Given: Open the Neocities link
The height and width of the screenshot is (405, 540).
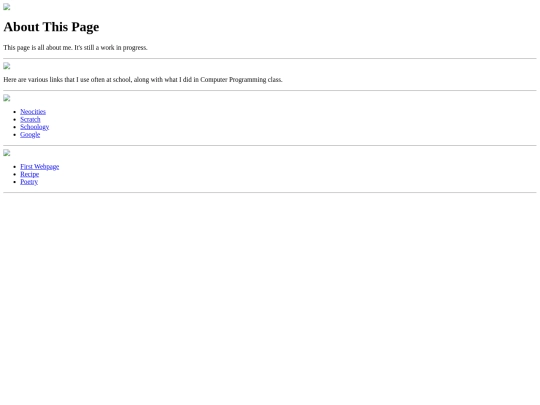Looking at the screenshot, I should click(33, 112).
